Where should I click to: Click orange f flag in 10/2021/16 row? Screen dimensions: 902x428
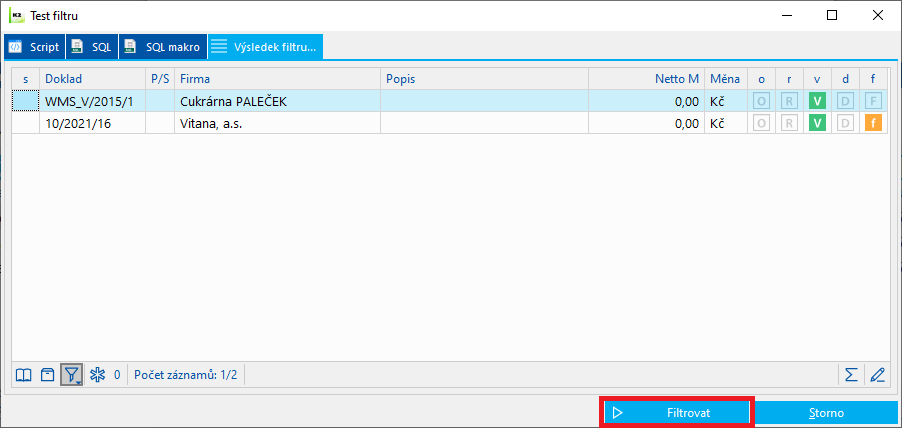(873, 123)
